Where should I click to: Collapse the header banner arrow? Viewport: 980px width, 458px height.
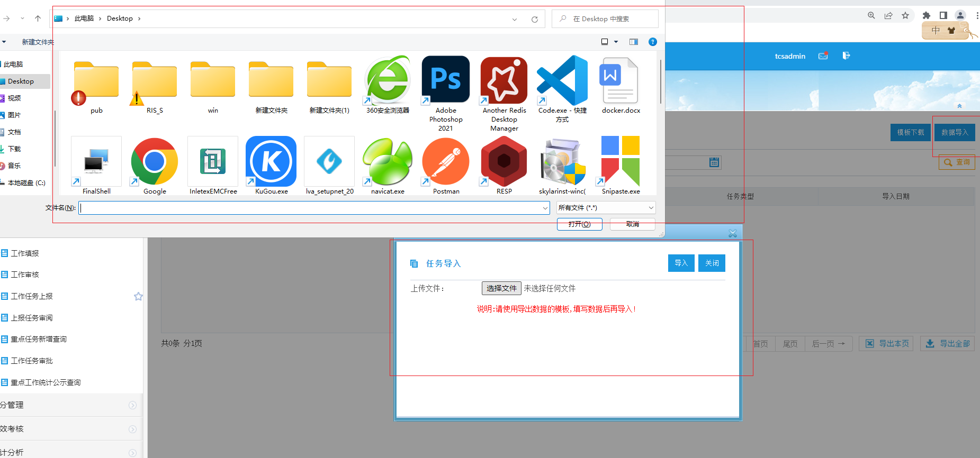[959, 106]
